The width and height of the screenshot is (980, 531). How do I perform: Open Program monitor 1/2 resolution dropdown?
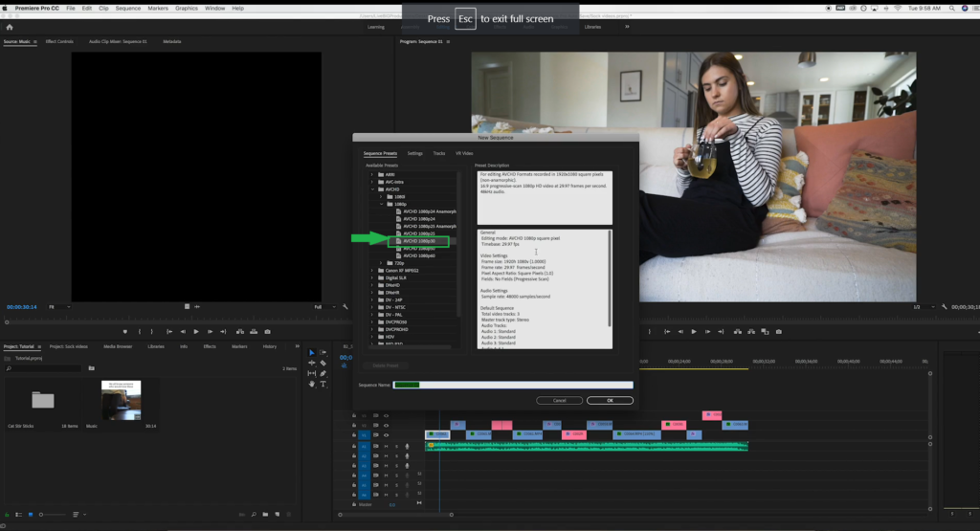click(924, 307)
